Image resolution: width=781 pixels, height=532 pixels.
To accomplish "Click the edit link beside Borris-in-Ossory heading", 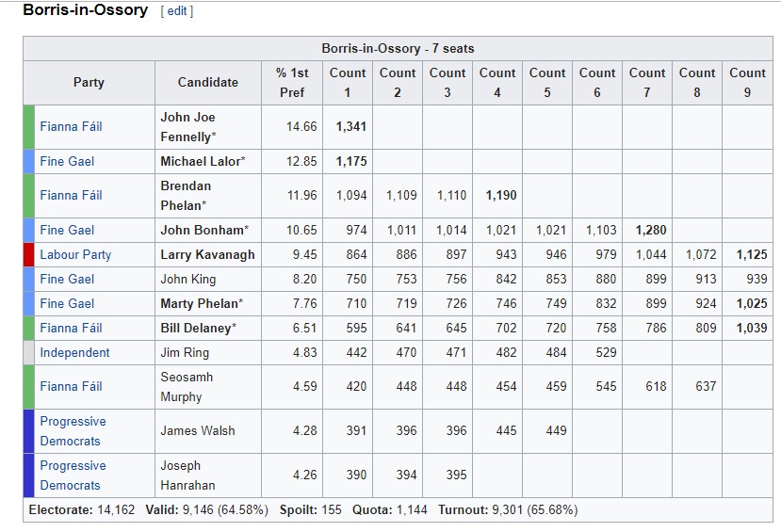I will click(x=177, y=11).
